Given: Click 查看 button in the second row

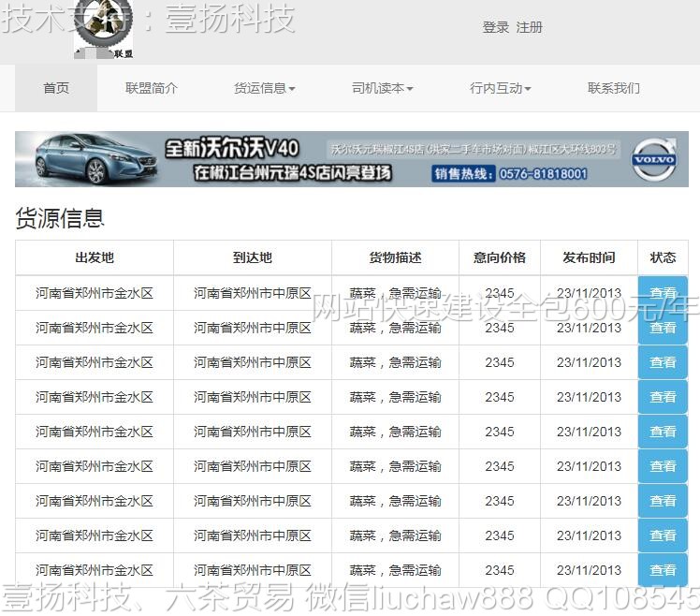Looking at the screenshot, I should tap(663, 328).
